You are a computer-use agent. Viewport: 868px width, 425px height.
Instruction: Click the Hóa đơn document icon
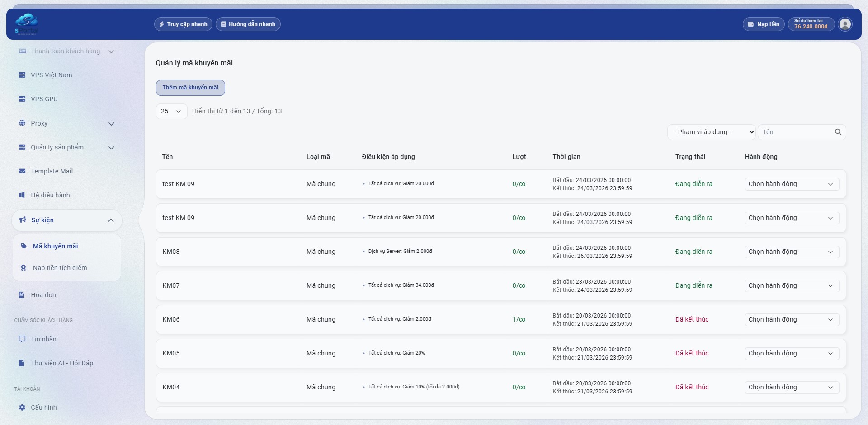click(22, 295)
